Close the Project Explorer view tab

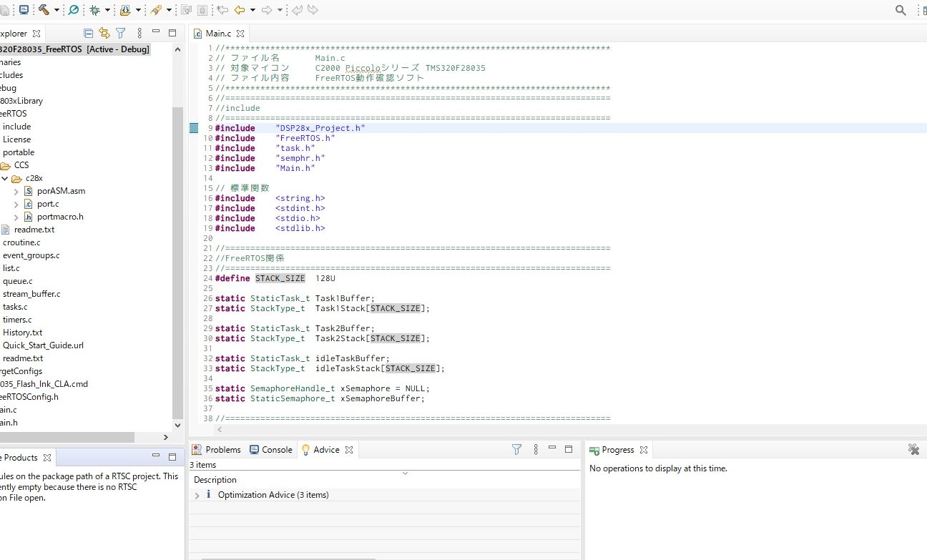pos(36,34)
